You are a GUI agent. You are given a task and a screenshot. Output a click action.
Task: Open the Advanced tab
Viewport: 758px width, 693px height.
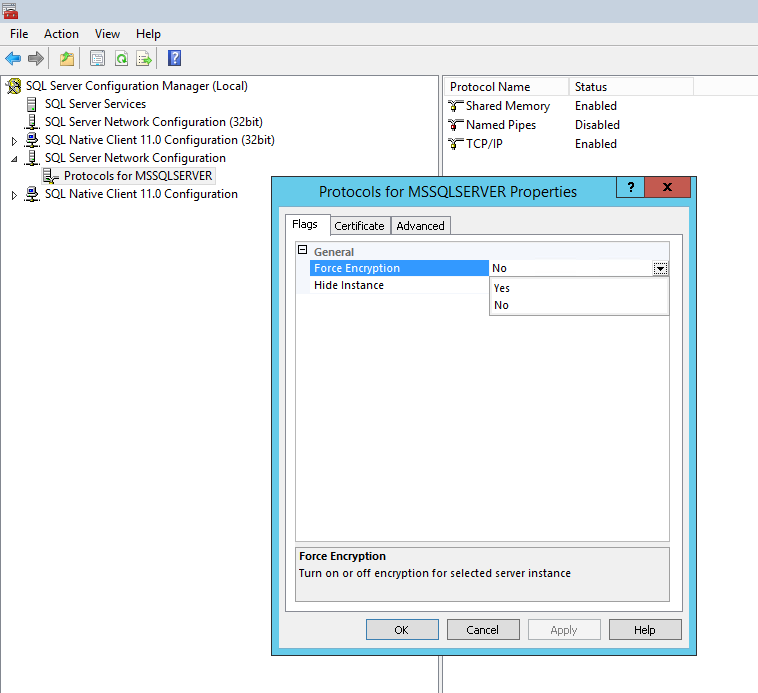point(420,226)
